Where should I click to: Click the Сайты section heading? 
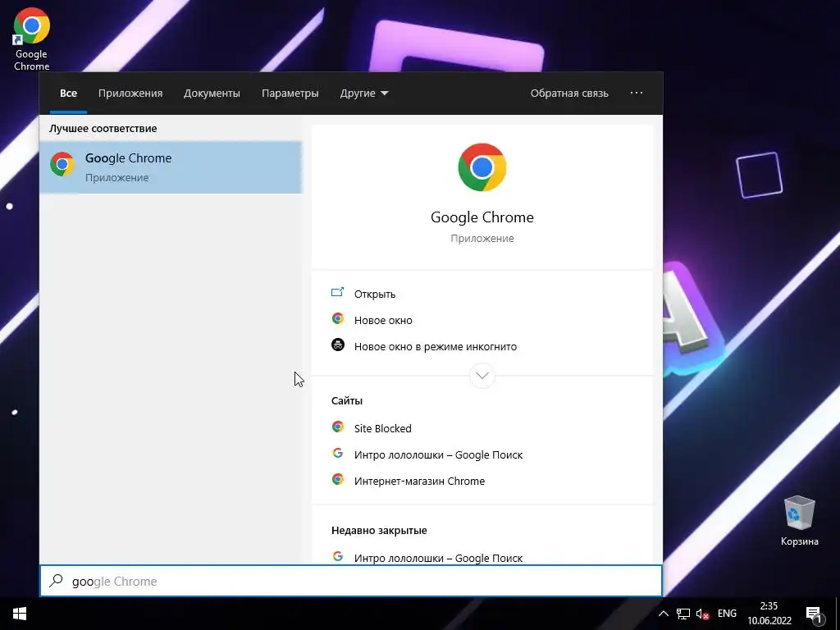347,400
